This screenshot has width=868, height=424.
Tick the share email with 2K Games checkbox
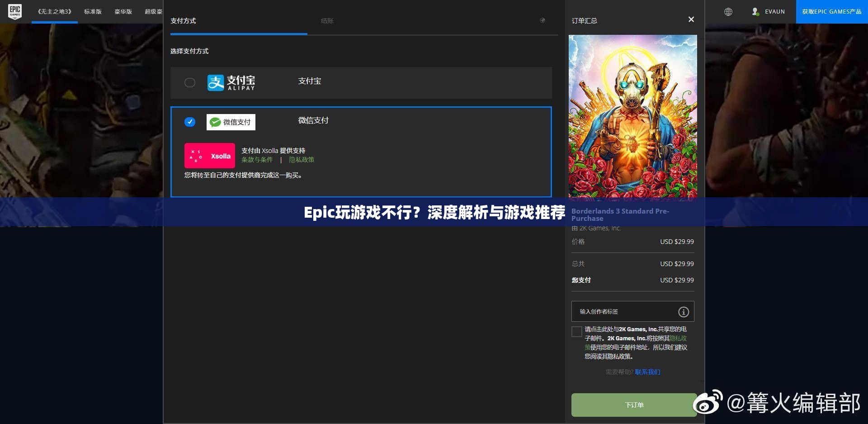[x=576, y=332]
